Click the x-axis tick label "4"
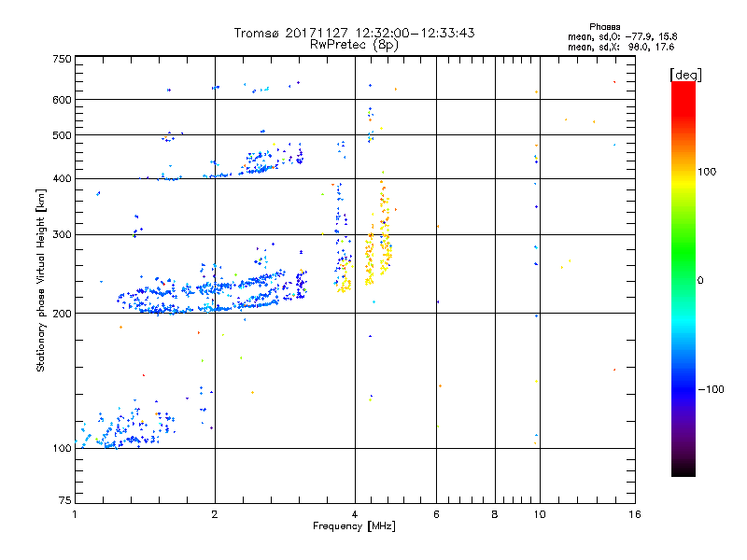747x560 pixels. [x=355, y=514]
